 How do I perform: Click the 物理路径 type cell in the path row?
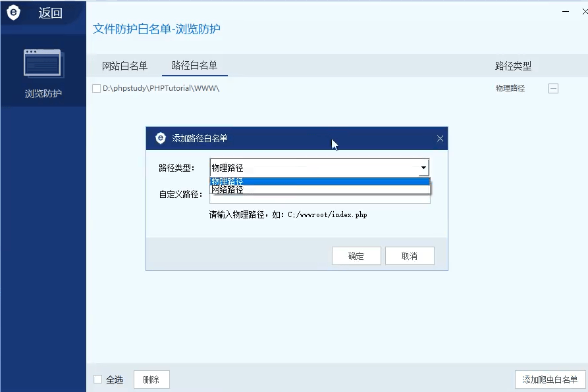510,88
